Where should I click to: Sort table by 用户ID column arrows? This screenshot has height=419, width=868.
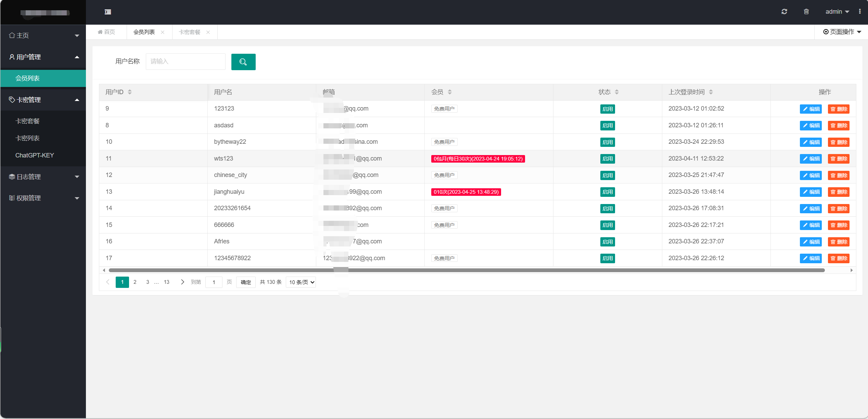pyautogui.click(x=130, y=92)
